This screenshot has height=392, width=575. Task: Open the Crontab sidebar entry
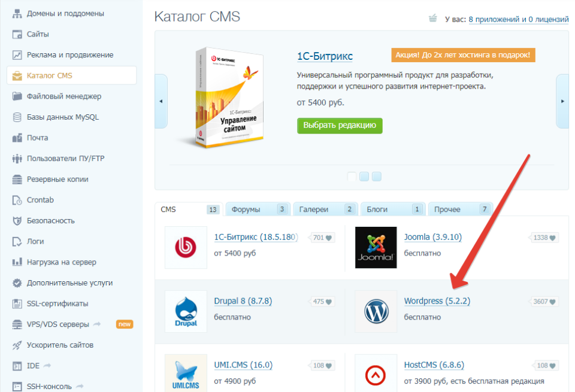(x=40, y=200)
